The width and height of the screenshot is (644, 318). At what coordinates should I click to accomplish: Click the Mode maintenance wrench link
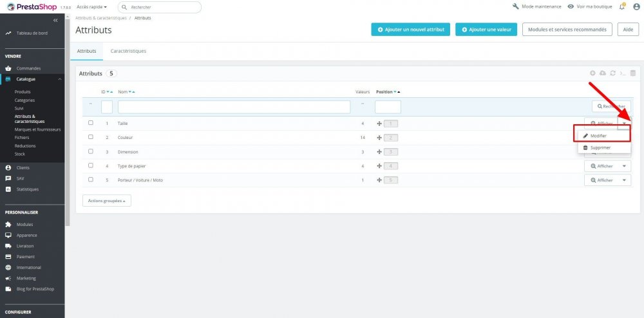pos(537,6)
